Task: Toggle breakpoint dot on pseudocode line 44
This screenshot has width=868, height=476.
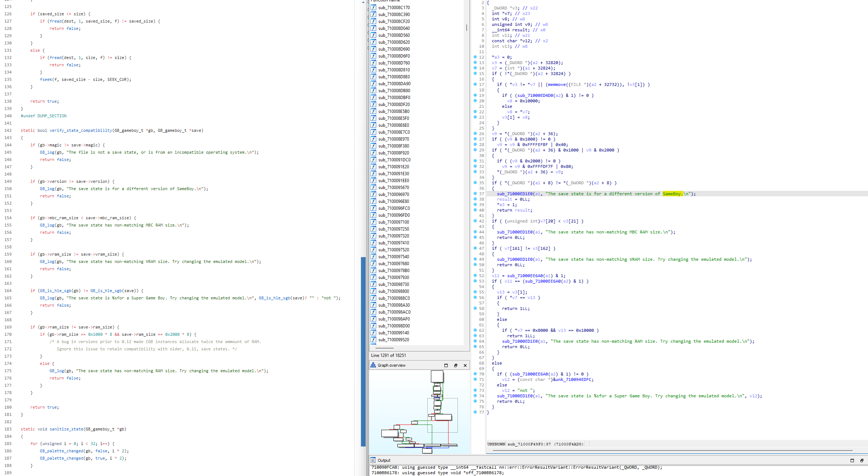Action: coord(475,232)
